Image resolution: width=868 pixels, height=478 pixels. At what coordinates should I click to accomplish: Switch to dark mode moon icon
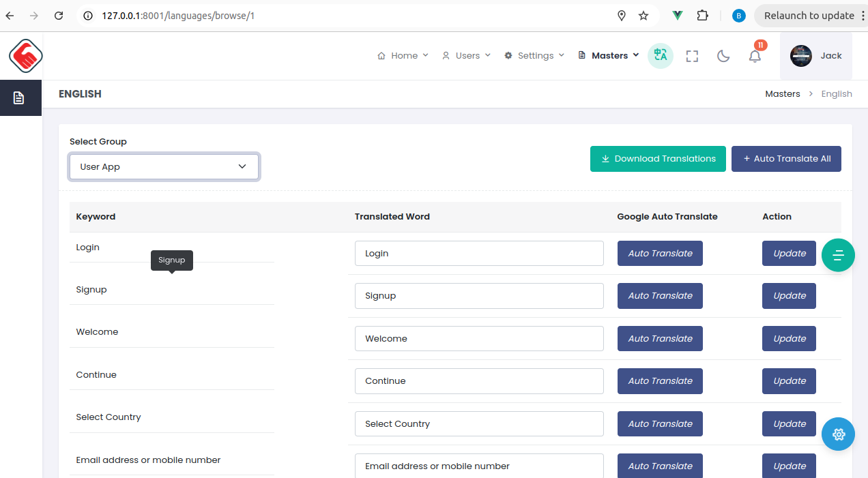(x=723, y=56)
